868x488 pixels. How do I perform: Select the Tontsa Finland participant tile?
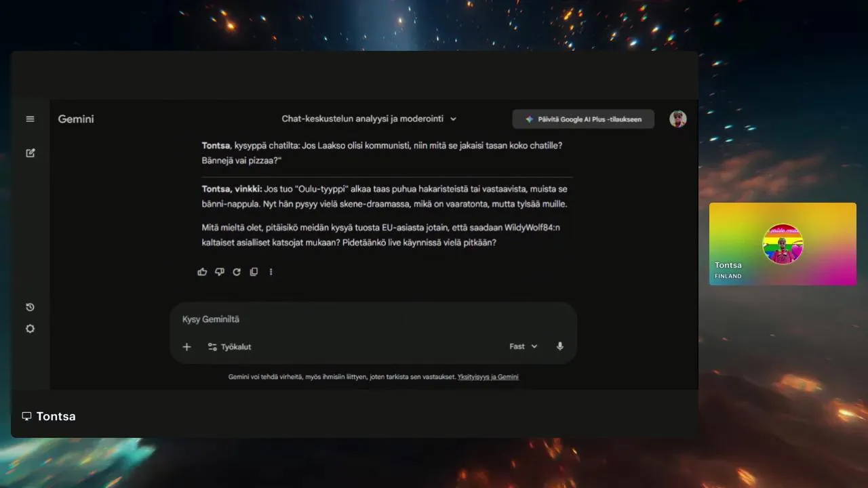click(783, 244)
